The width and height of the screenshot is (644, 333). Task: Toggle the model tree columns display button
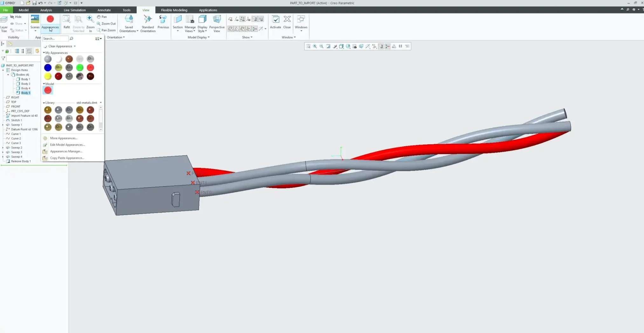pyautogui.click(x=29, y=51)
